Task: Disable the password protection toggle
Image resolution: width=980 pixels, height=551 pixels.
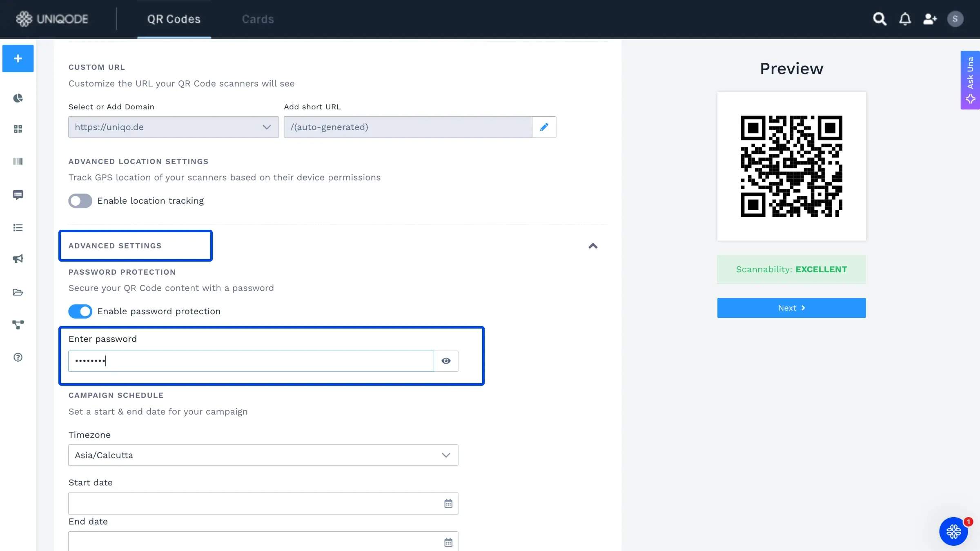Action: [80, 311]
